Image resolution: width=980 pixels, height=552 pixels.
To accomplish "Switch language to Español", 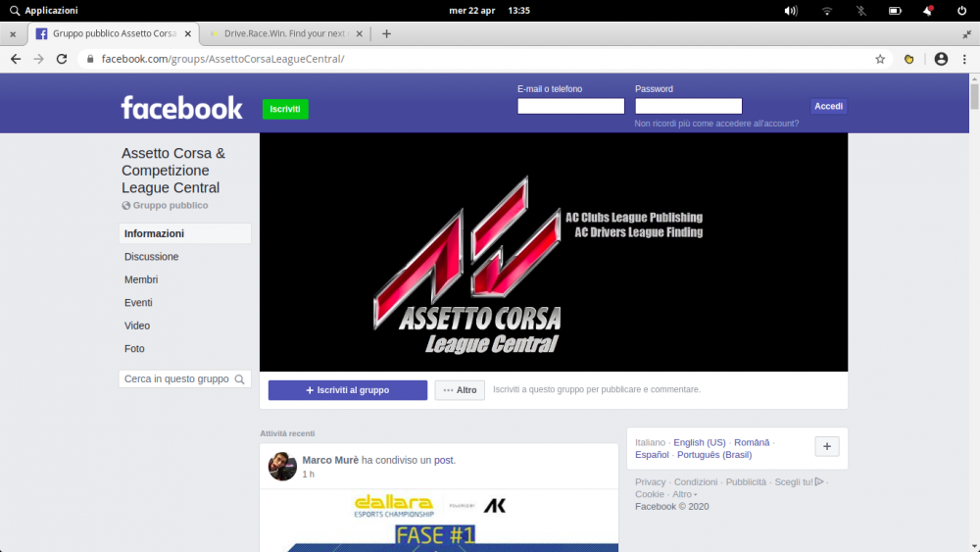I will point(652,455).
